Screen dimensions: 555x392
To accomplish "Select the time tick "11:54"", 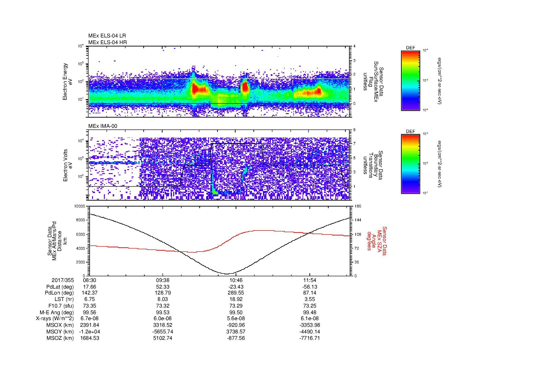I will coord(310,280).
